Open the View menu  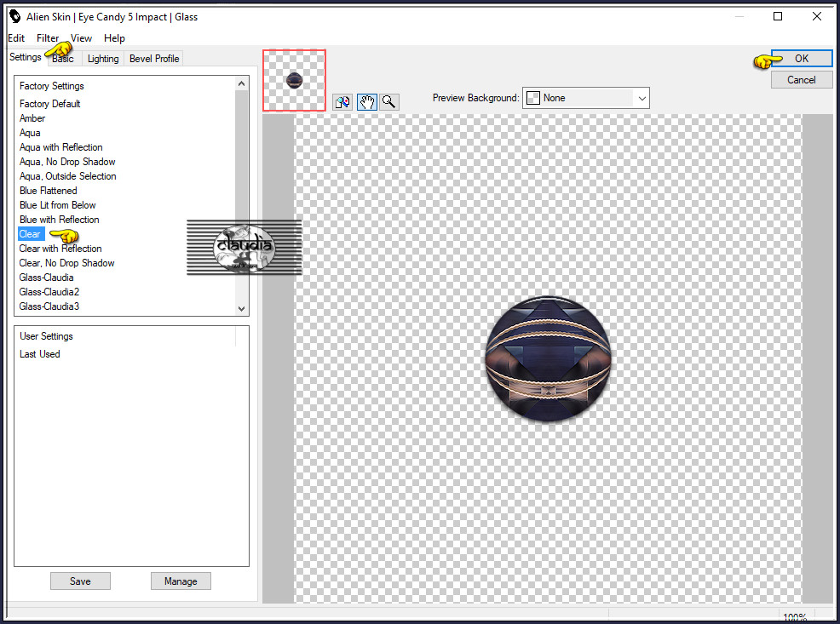pyautogui.click(x=82, y=38)
